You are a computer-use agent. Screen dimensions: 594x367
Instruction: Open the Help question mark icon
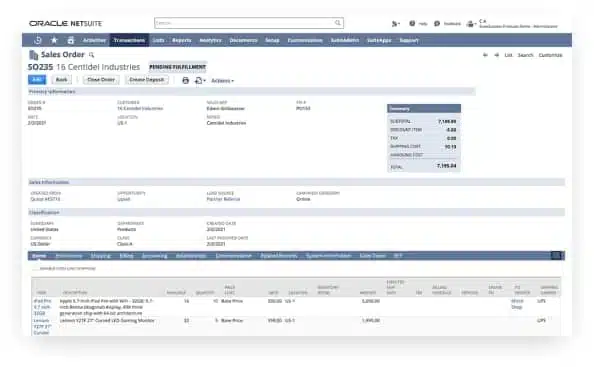click(412, 23)
